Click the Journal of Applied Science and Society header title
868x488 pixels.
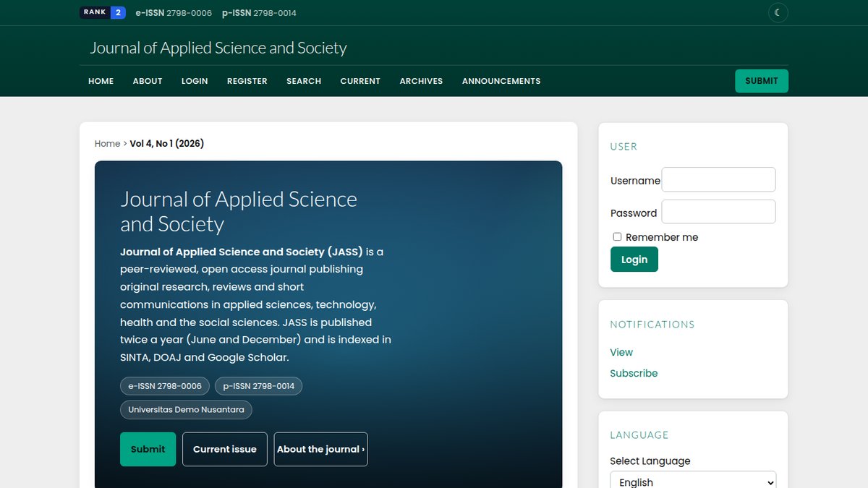218,48
